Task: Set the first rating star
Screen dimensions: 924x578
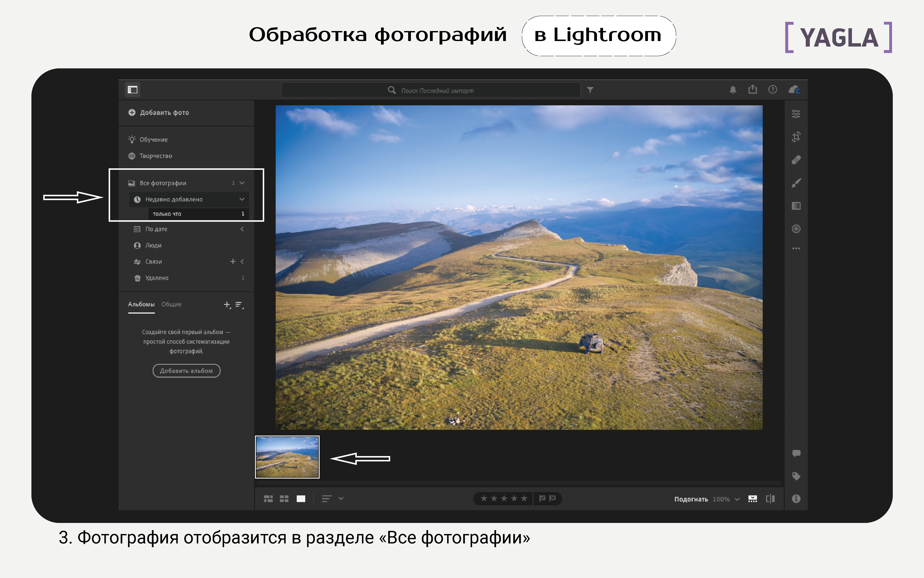Action: (x=484, y=499)
